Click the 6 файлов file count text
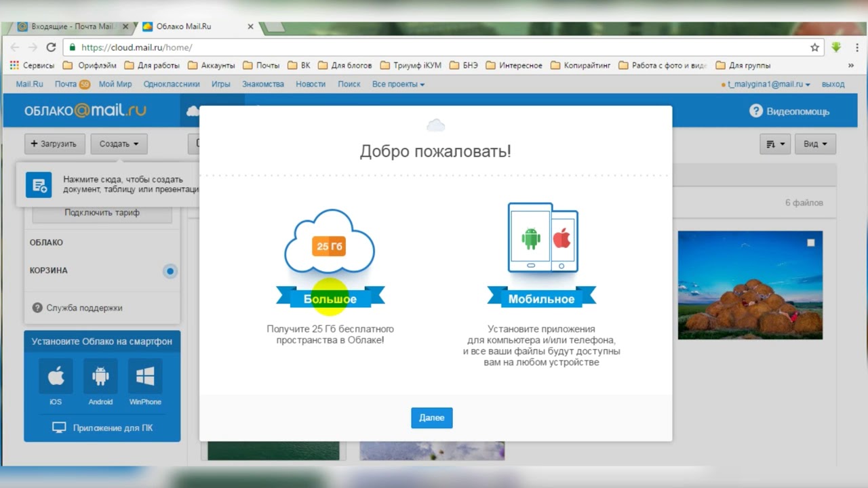868x488 pixels. (x=804, y=203)
